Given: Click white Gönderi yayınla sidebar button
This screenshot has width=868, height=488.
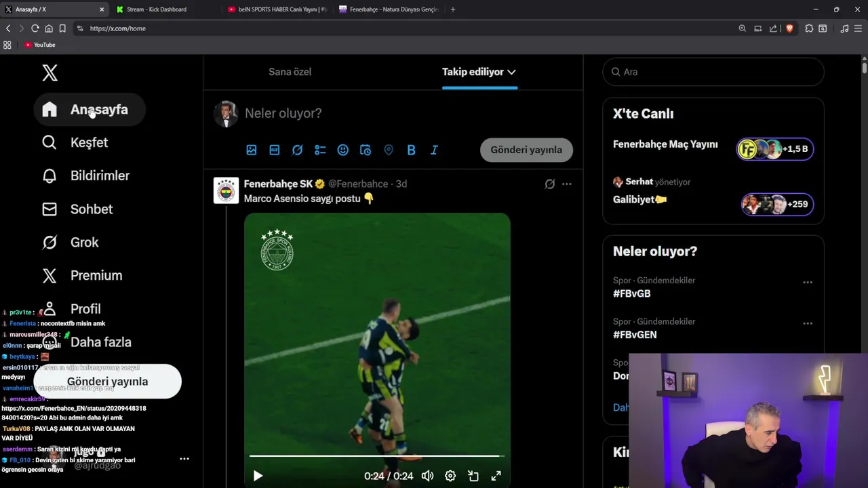Looking at the screenshot, I should coord(107,382).
